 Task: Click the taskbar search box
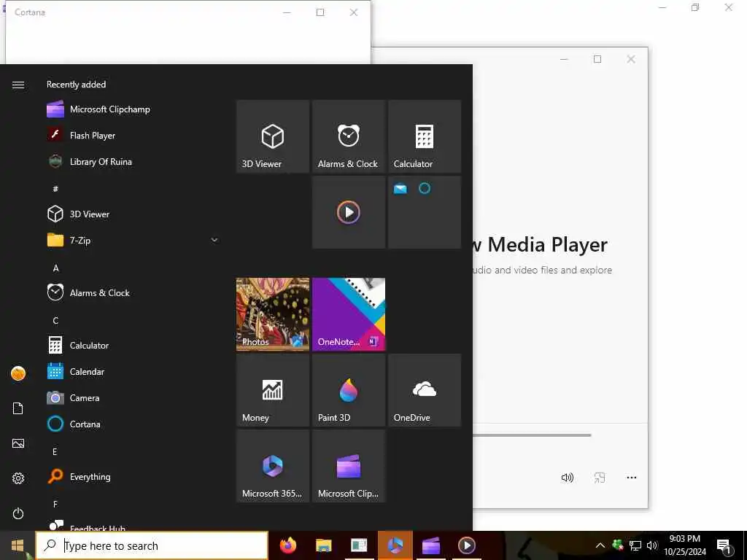152,545
